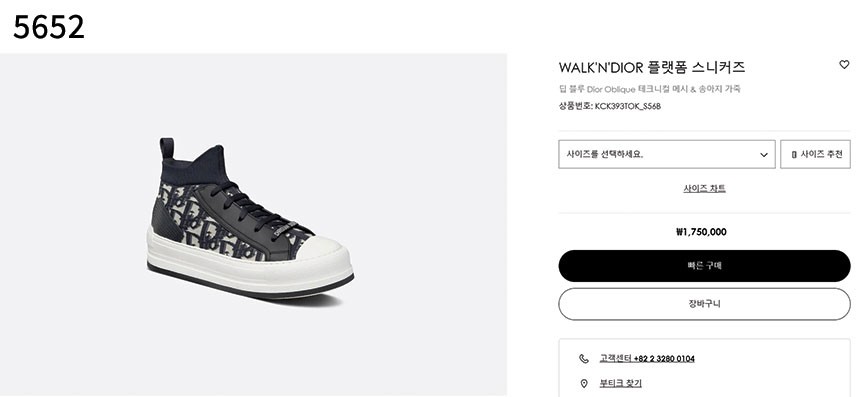The height and width of the screenshot is (397, 860).
Task: Add to cart with 장바구니 button
Action: click(704, 304)
